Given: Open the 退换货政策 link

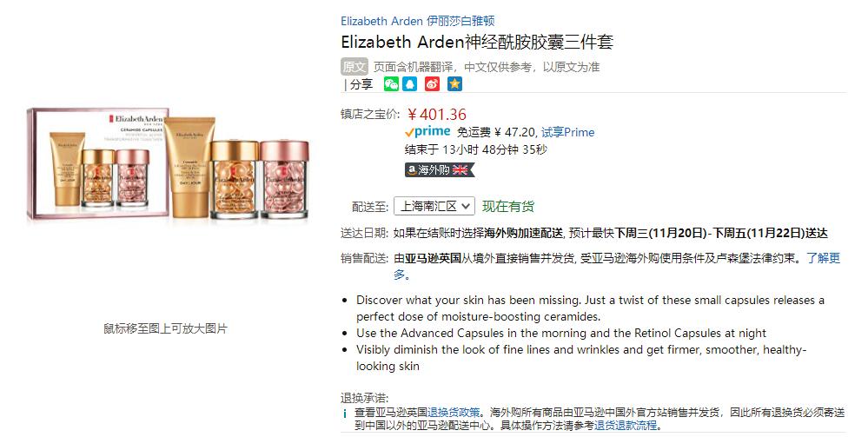Looking at the screenshot, I should (454, 413).
